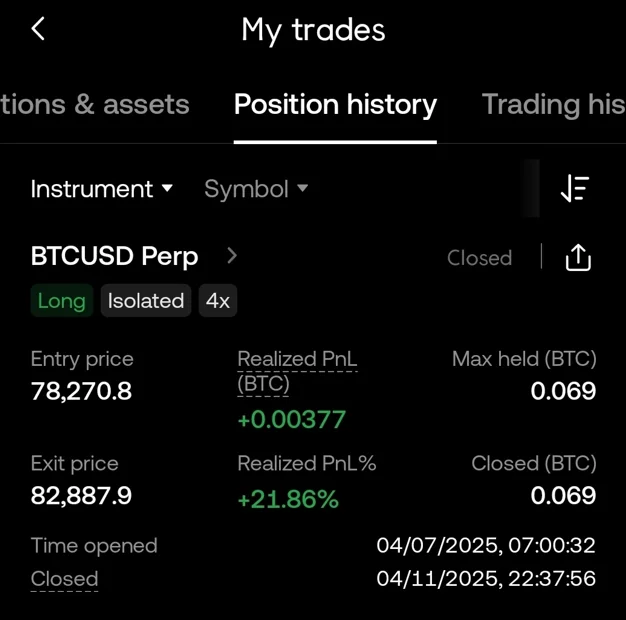The width and height of the screenshot is (626, 620).
Task: Tap the +21.86% Realized PnL value
Action: pyautogui.click(x=288, y=499)
